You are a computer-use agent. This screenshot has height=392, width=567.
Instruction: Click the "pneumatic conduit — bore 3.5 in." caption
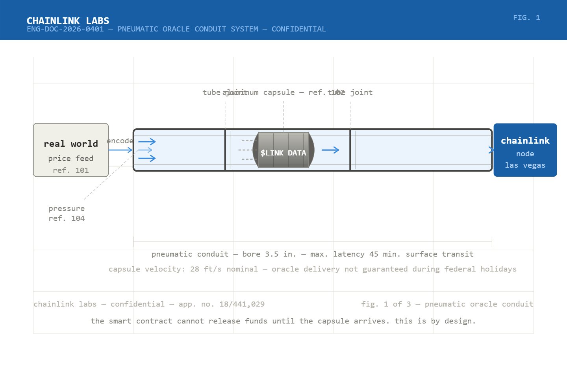pyautogui.click(x=313, y=254)
